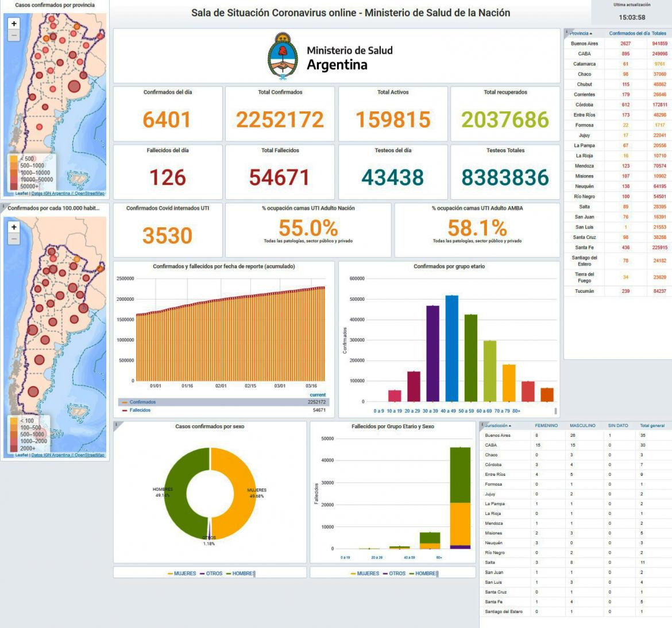This screenshot has height=628, width=672.
Task: Click the 'Total Fallecidos' value 54671
Action: [280, 177]
